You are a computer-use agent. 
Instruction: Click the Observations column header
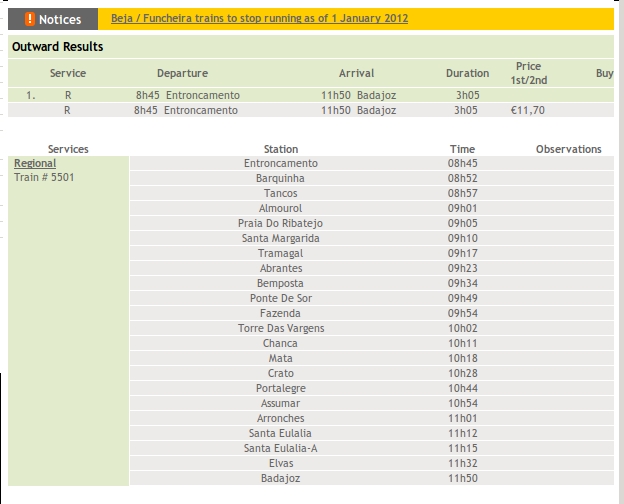coord(568,149)
